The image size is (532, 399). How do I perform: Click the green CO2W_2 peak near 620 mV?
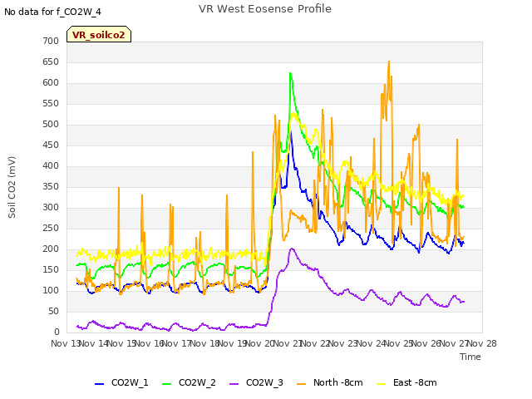(x=290, y=73)
